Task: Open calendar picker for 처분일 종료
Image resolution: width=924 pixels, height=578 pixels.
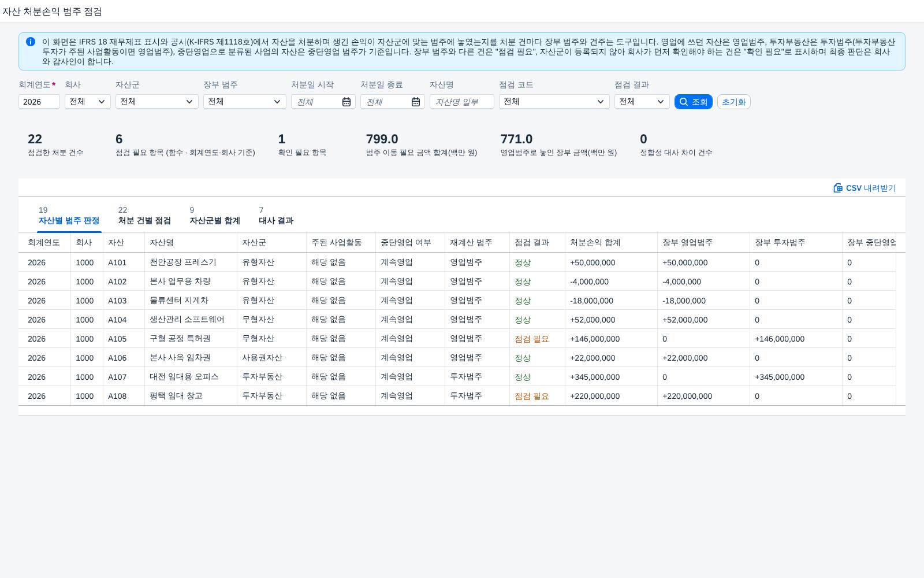Action: point(416,102)
